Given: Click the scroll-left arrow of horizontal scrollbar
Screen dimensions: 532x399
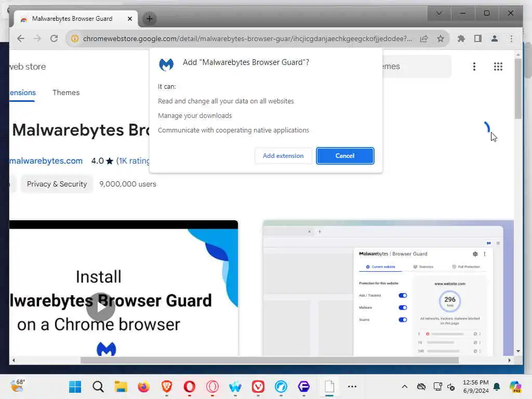Looking at the screenshot, I should (14, 361).
